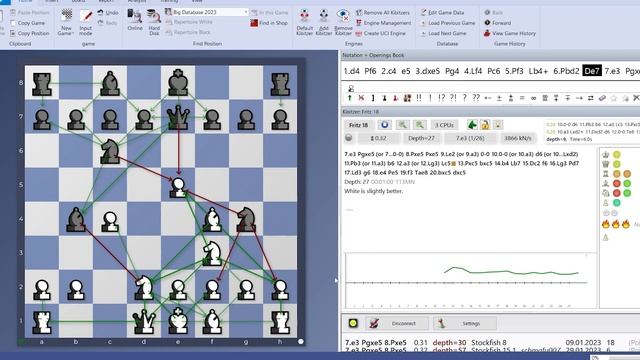Click the green arrow threat icon in kibitzer
The image size is (640, 360).
pyautogui.click(x=472, y=125)
